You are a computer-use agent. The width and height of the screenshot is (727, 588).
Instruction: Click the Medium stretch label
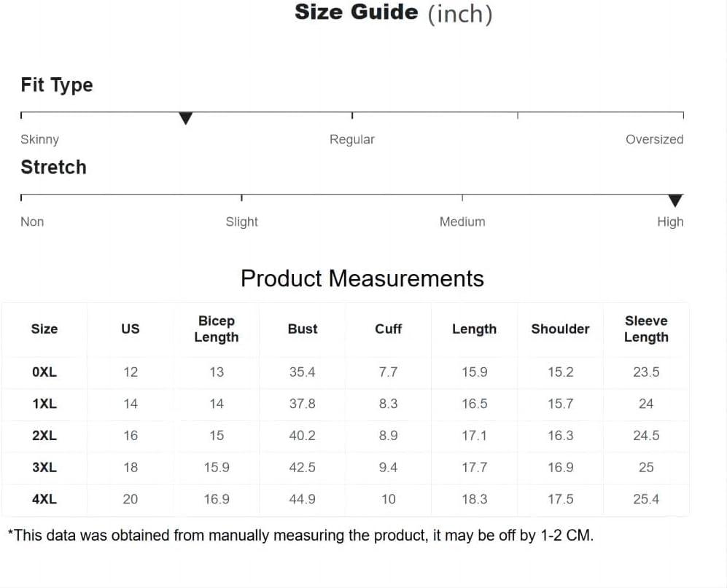coord(462,222)
